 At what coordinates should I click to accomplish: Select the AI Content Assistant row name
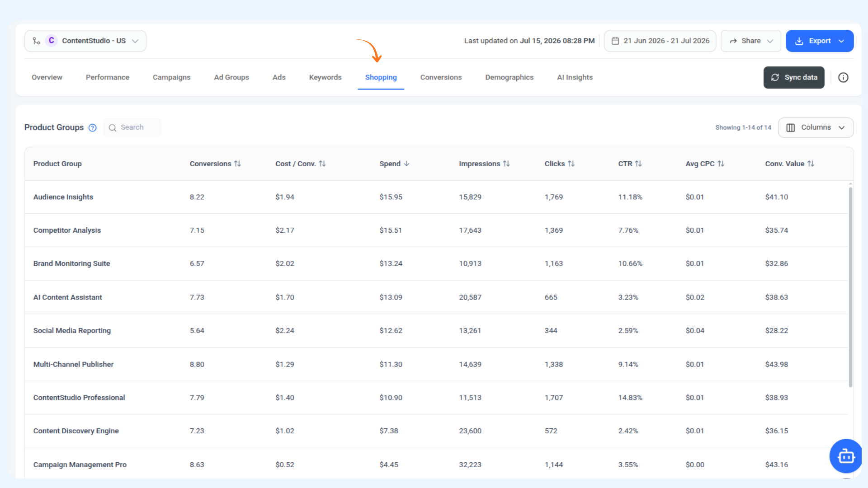point(68,297)
